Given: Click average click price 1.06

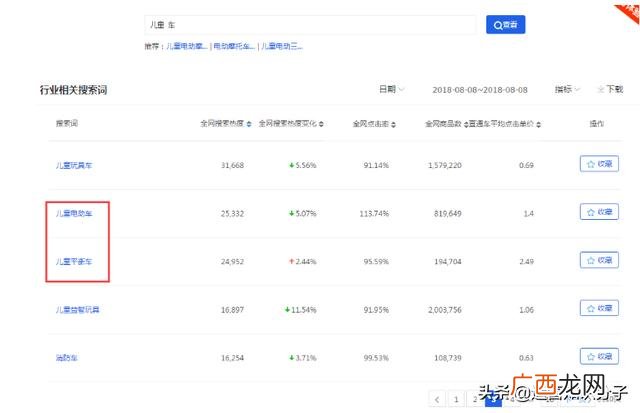Looking at the screenshot, I should [x=527, y=310].
